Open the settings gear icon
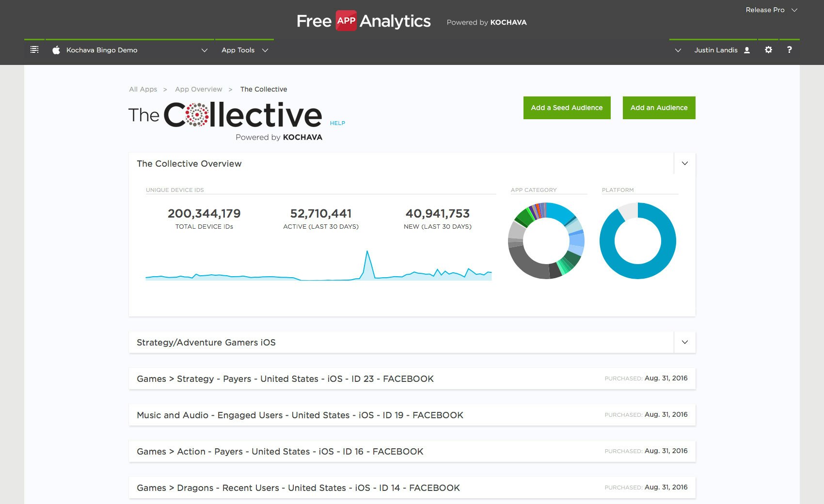 (x=768, y=49)
